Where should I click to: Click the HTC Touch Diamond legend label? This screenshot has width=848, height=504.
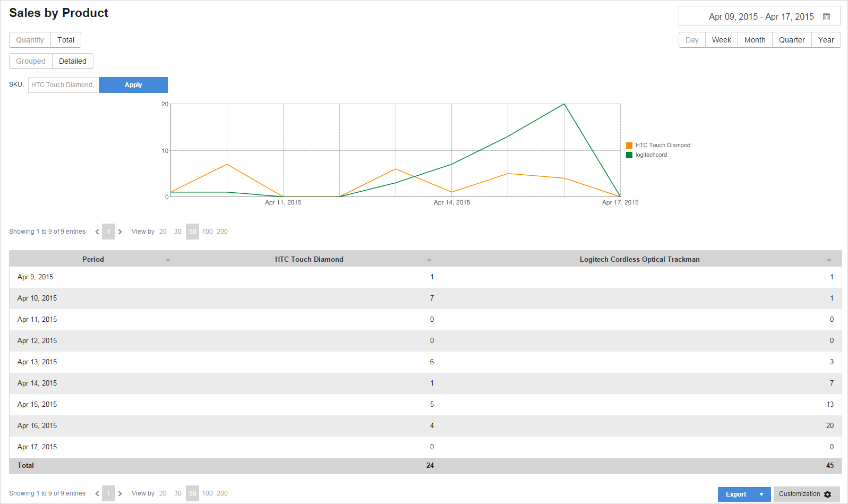pos(663,146)
